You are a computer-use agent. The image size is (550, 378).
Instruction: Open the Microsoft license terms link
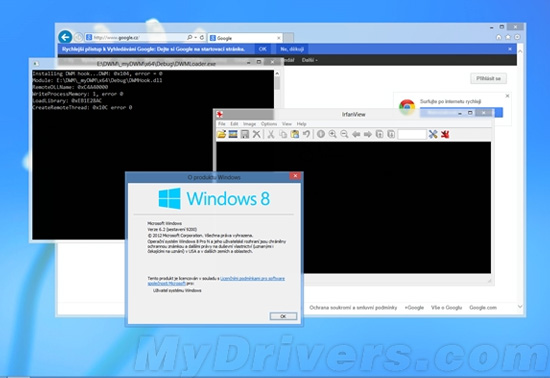216,281
